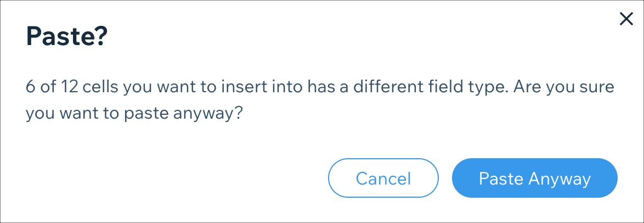Abort the paste using the outlined Cancel button
Screen dimensions: 644x223
[x=383, y=178]
